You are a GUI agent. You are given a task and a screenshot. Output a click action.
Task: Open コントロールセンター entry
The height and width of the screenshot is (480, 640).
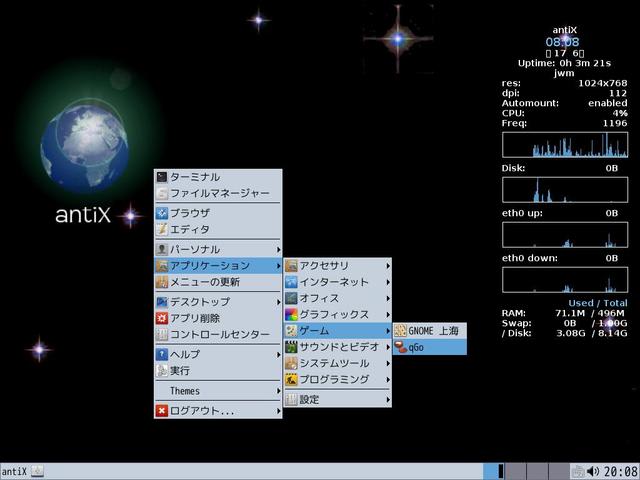pos(218,335)
